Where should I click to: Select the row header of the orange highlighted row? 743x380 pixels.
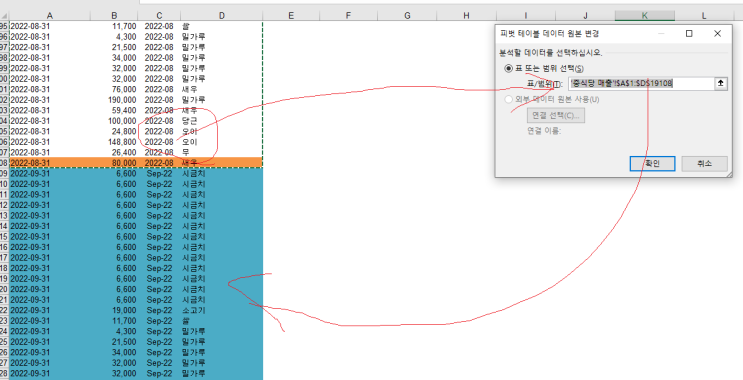tap(4, 163)
